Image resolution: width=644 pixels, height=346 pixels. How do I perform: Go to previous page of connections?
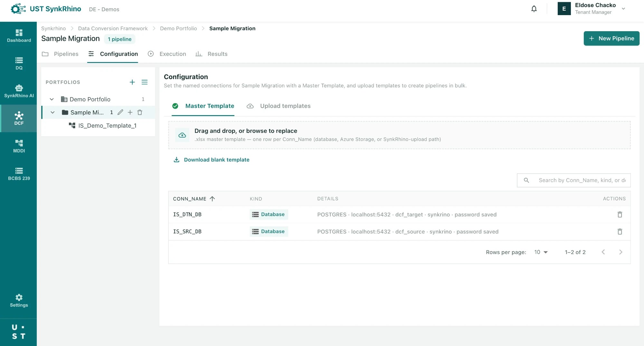(x=603, y=252)
